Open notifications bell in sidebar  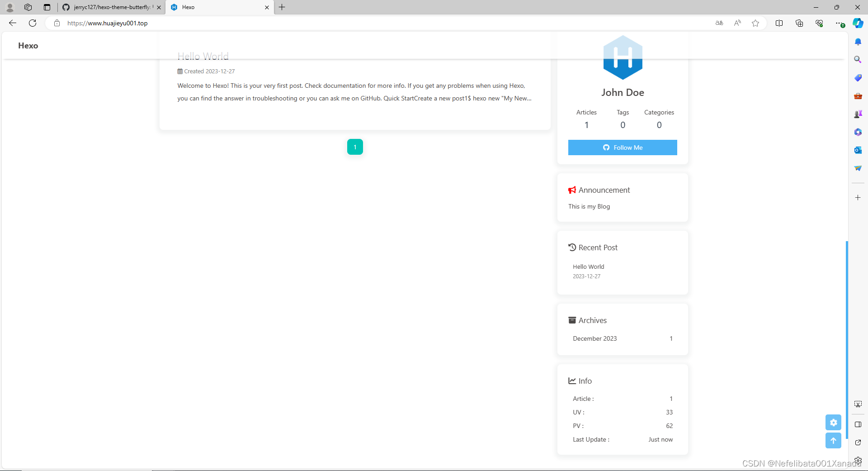(x=858, y=42)
